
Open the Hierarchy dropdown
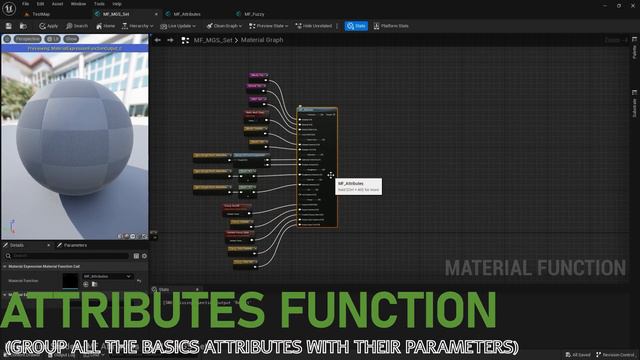click(x=138, y=26)
